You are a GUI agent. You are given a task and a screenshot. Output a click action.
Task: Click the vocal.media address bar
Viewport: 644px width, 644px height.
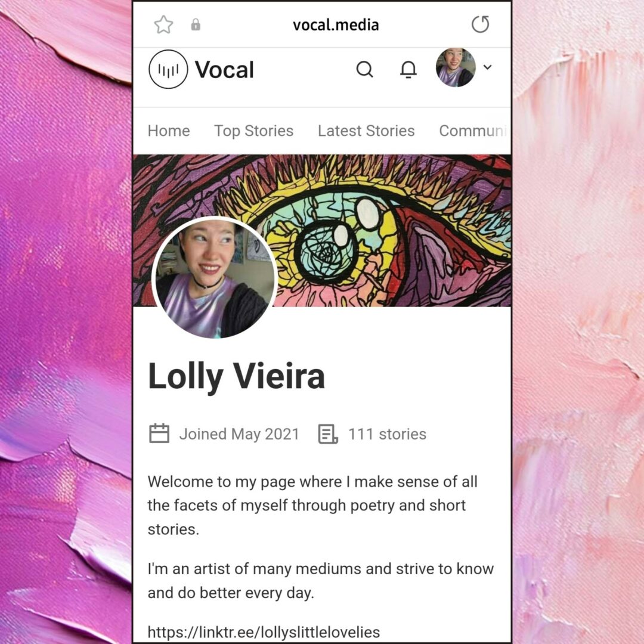[x=336, y=25]
